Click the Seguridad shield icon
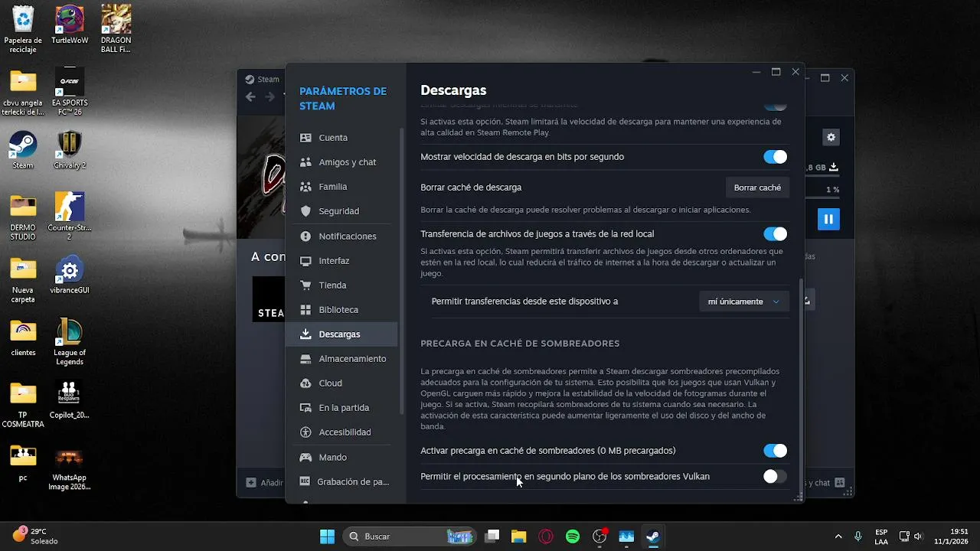Screen dimensions: 980x551 click(x=305, y=211)
